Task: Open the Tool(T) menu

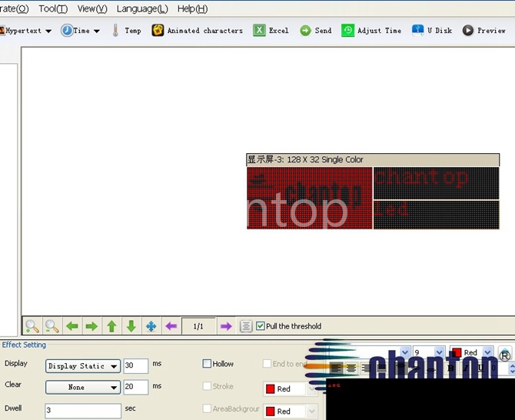Action: 53,8
